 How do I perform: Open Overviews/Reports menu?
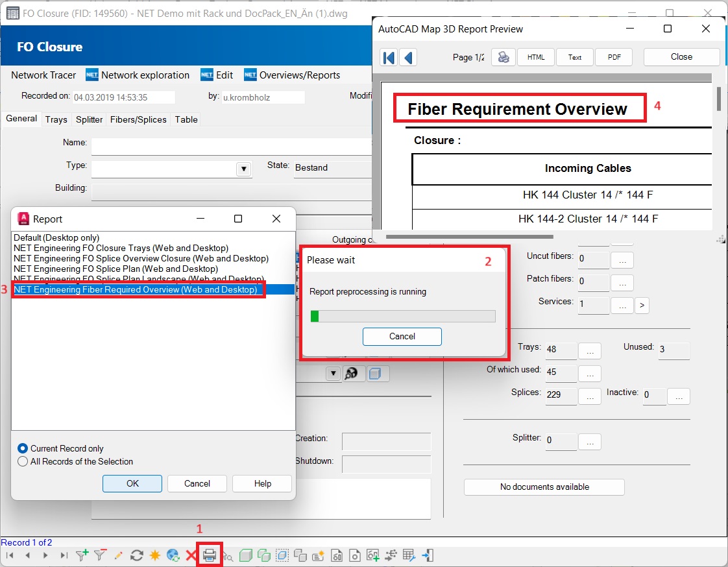click(292, 75)
